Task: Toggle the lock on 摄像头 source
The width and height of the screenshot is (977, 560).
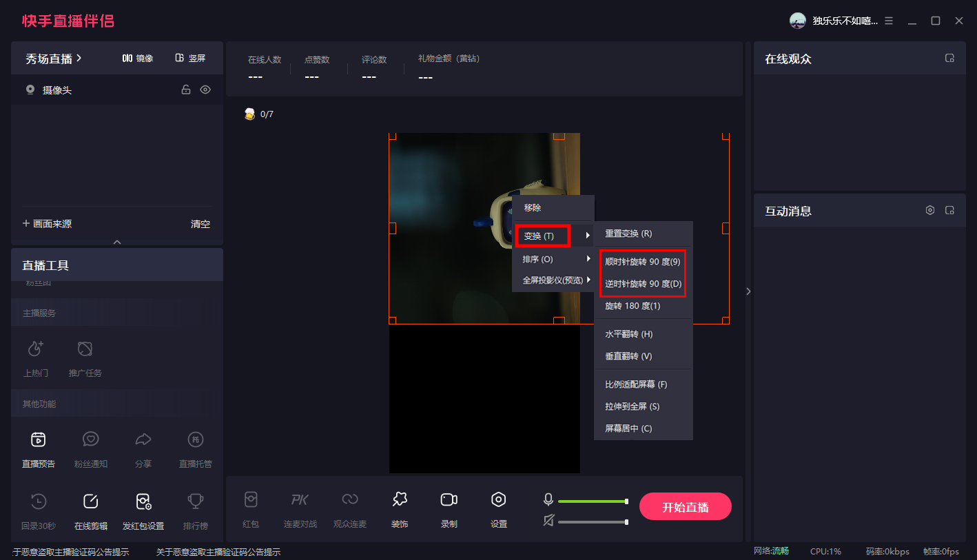Action: pyautogui.click(x=185, y=90)
